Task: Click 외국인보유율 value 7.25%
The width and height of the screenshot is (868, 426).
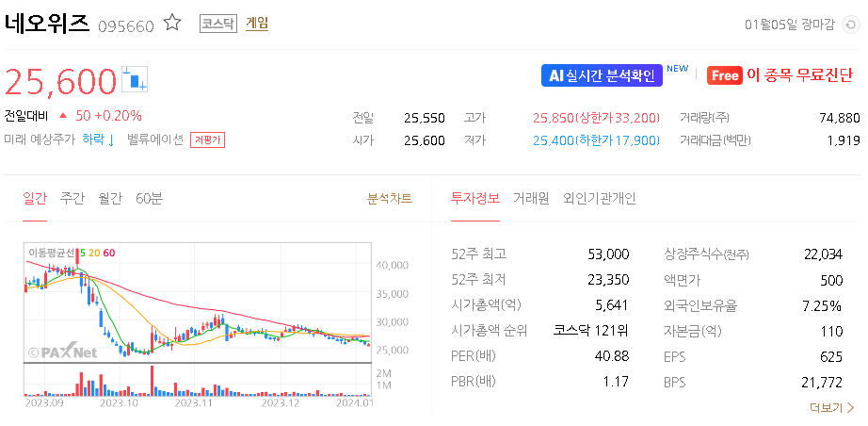Action: (x=824, y=305)
